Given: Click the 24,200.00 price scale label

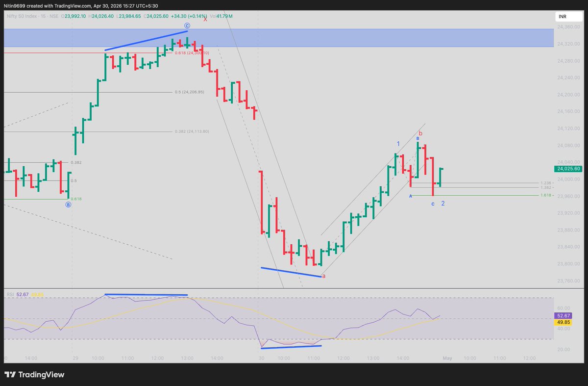Looking at the screenshot, I should pyautogui.click(x=568, y=95).
